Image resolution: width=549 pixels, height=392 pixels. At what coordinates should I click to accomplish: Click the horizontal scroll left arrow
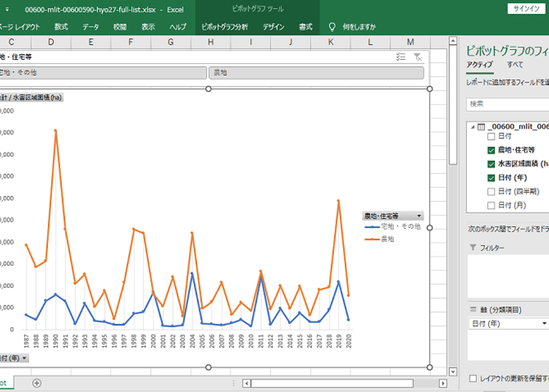pyautogui.click(x=247, y=383)
